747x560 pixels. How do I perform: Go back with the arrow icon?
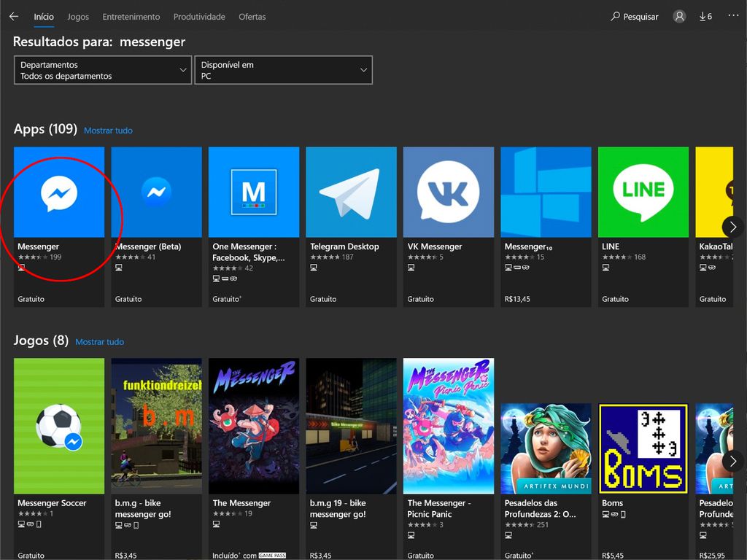tap(14, 17)
